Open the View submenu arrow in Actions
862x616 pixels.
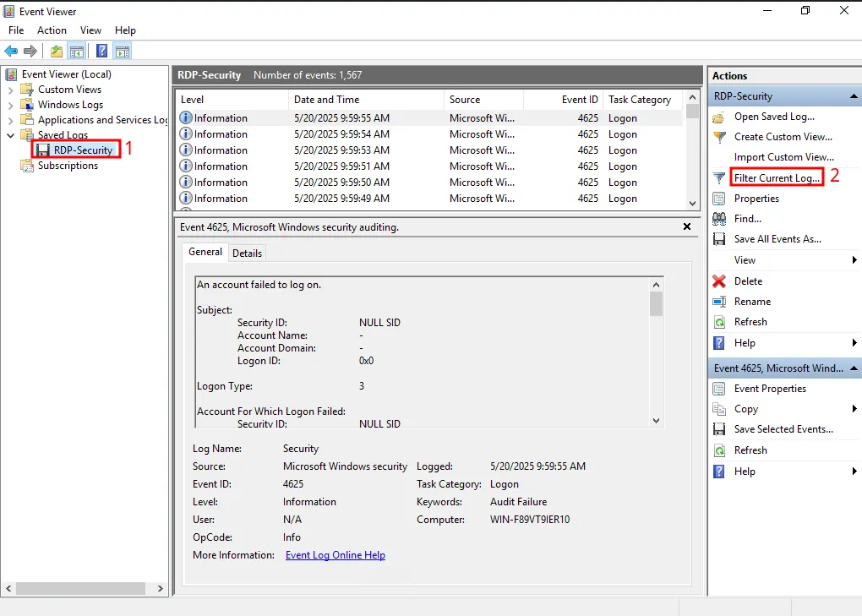click(x=854, y=260)
